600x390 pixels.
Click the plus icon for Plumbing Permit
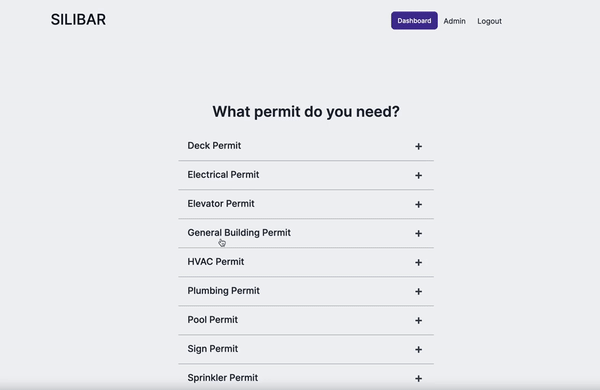pyautogui.click(x=418, y=292)
